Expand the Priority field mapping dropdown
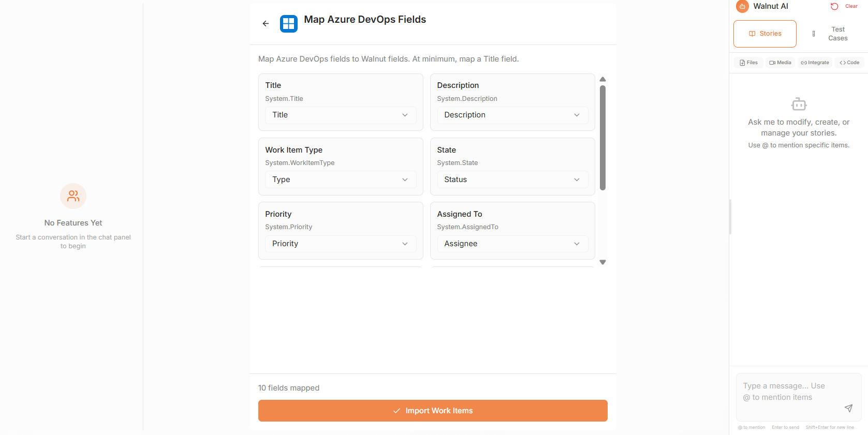This screenshot has height=435, width=868. tap(340, 244)
